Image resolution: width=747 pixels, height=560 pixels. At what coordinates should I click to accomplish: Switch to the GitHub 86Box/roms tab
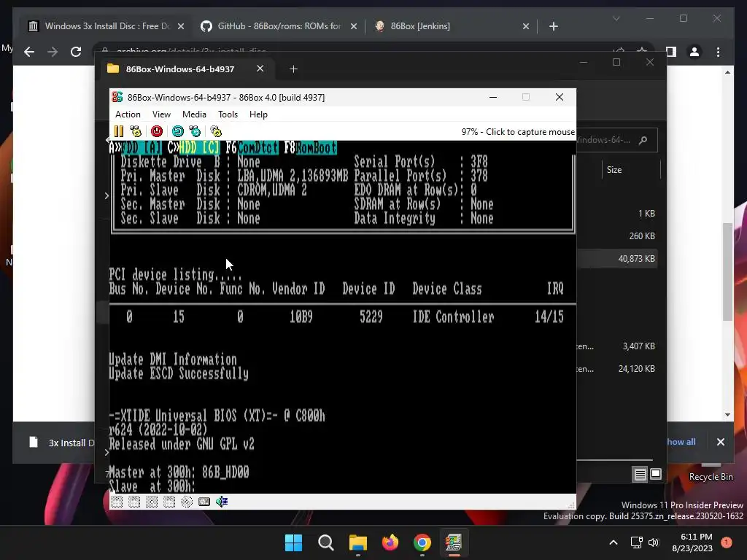pos(279,26)
